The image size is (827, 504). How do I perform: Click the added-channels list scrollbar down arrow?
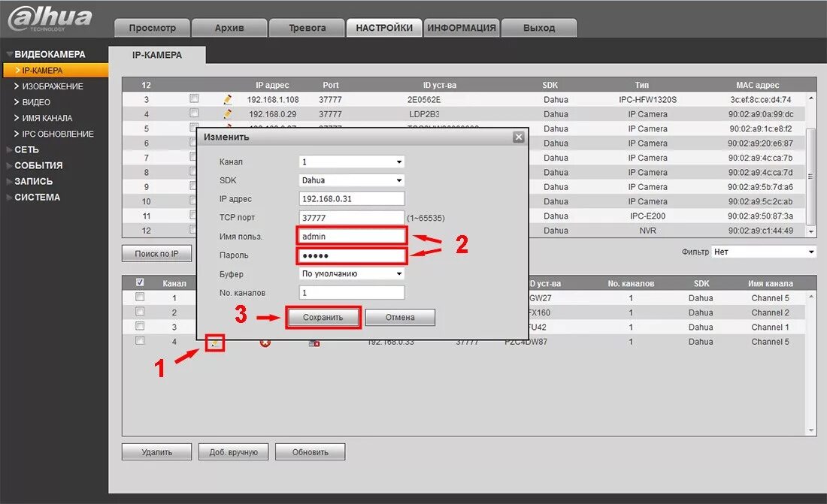811,430
